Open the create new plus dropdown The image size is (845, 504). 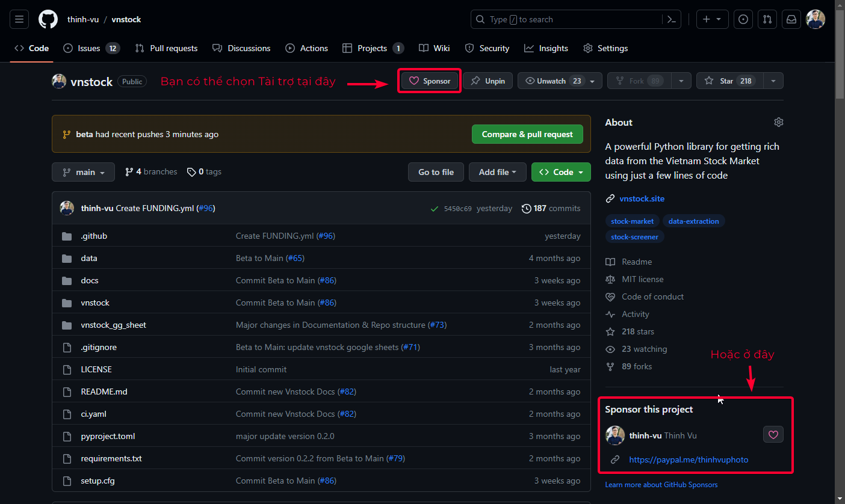pos(713,19)
